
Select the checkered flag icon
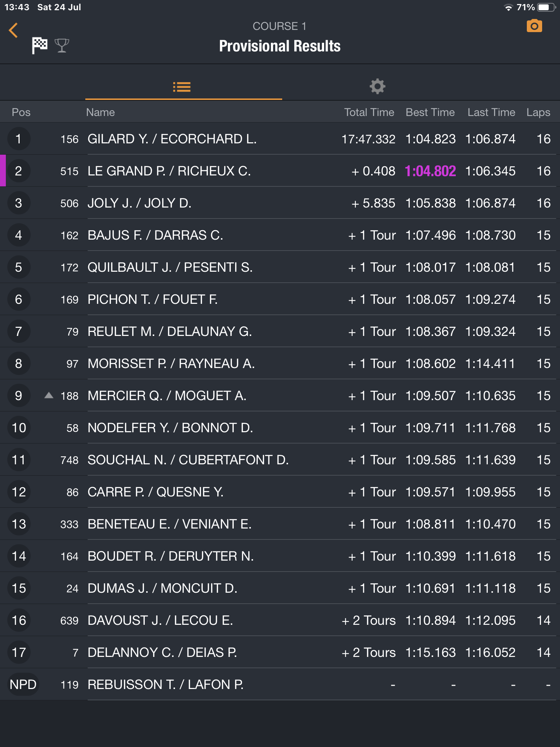[39, 46]
